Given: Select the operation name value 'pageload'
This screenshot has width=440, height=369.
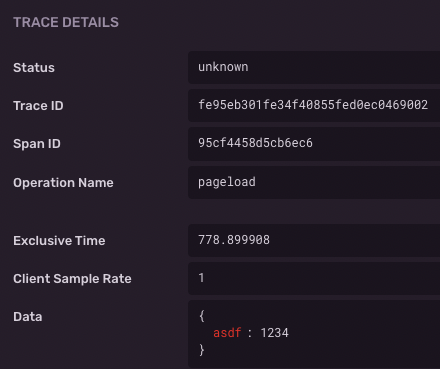Looking at the screenshot, I should [x=227, y=182].
